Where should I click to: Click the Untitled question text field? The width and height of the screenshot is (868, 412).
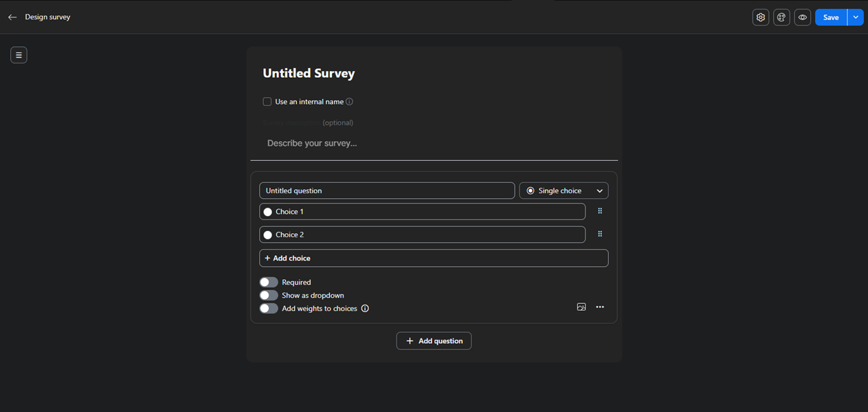387,191
